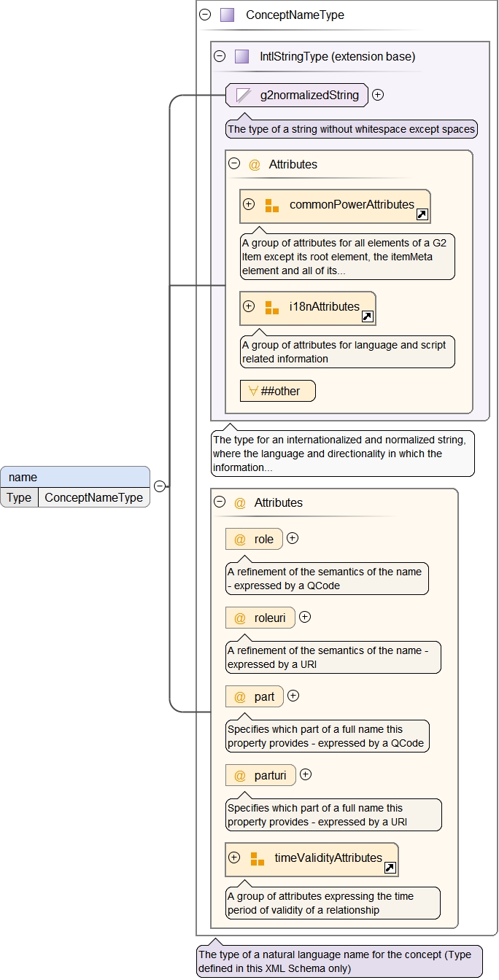The image size is (499, 980).
Task: Select the ##other wildcard attribute box
Action: pyautogui.click(x=278, y=391)
